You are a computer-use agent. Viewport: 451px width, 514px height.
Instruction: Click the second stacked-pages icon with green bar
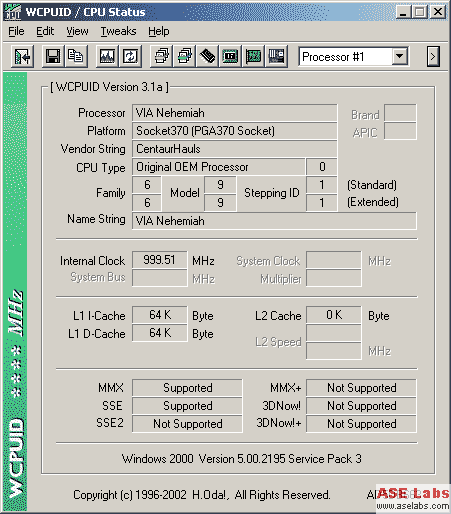pyautogui.click(x=184, y=56)
